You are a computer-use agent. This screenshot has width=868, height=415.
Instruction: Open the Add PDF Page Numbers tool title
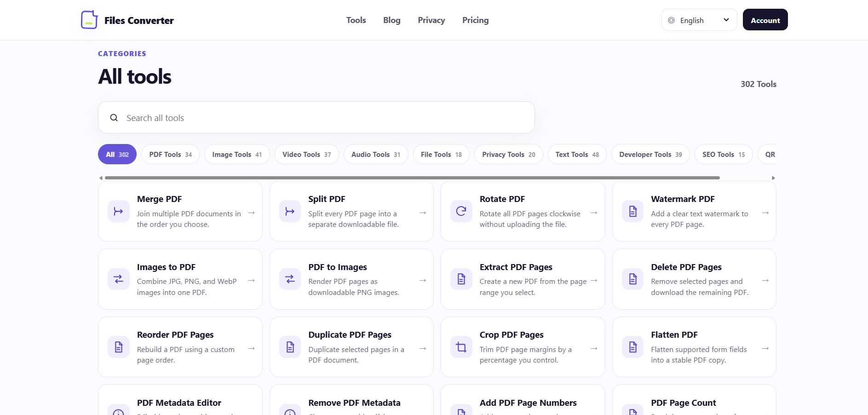coord(528,403)
